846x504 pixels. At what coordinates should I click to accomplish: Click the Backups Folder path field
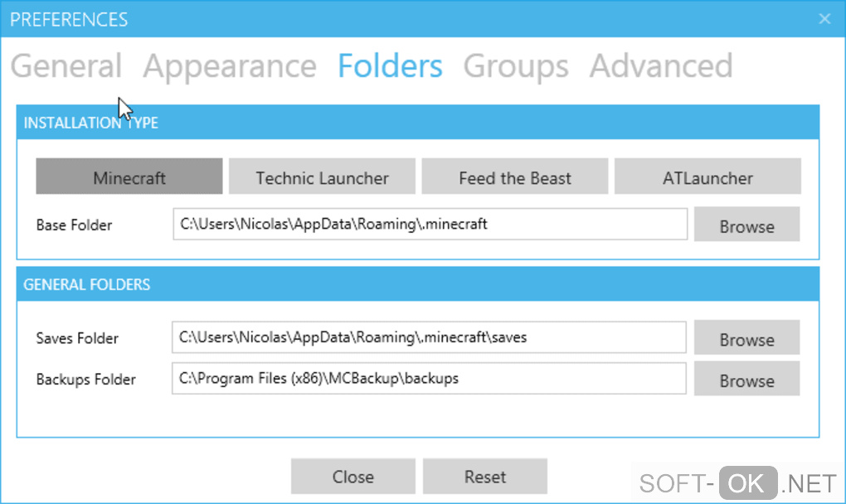429,378
